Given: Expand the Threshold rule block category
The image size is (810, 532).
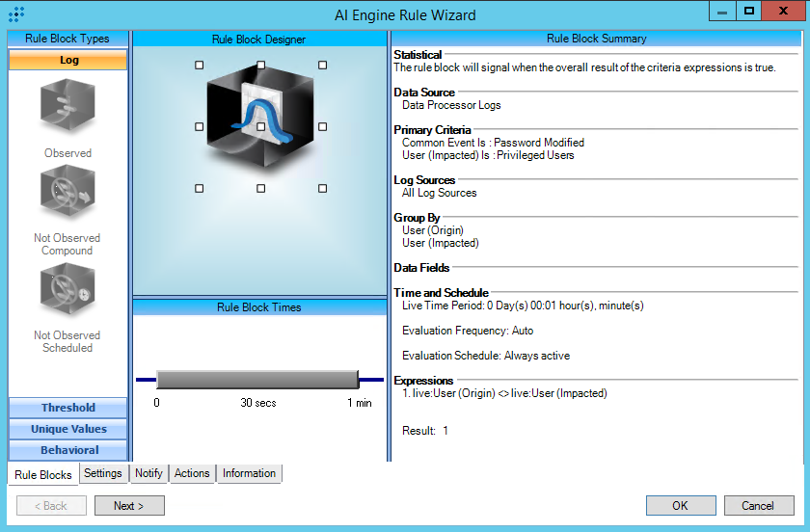Looking at the screenshot, I should tap(68, 408).
